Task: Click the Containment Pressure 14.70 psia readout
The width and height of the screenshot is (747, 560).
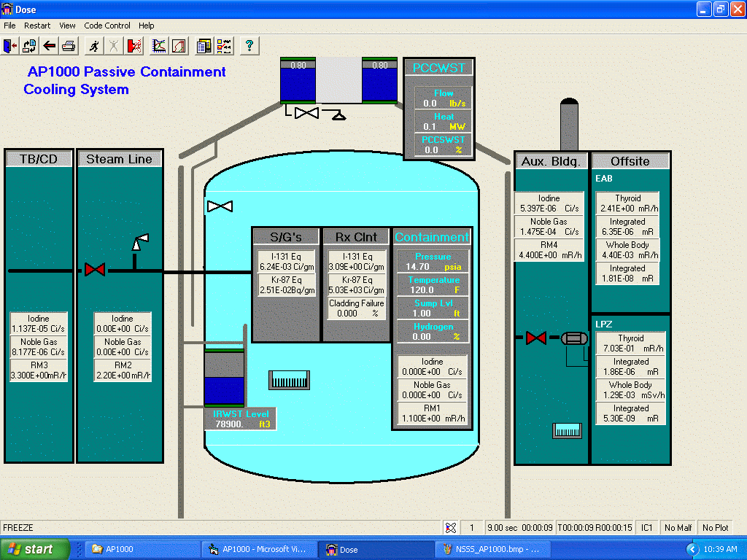Action: coord(433,262)
